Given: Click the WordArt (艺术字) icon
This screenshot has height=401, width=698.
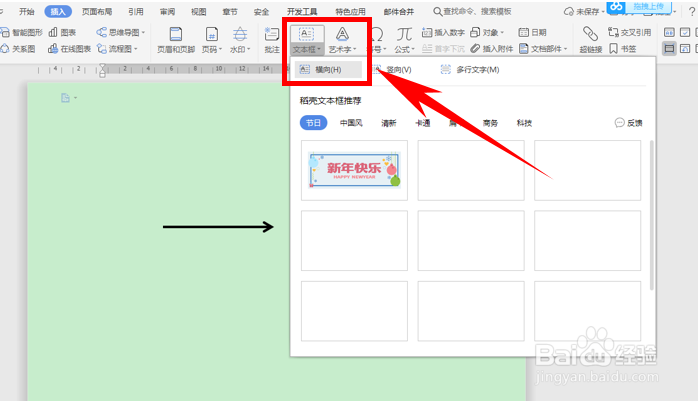Looking at the screenshot, I should [x=342, y=34].
